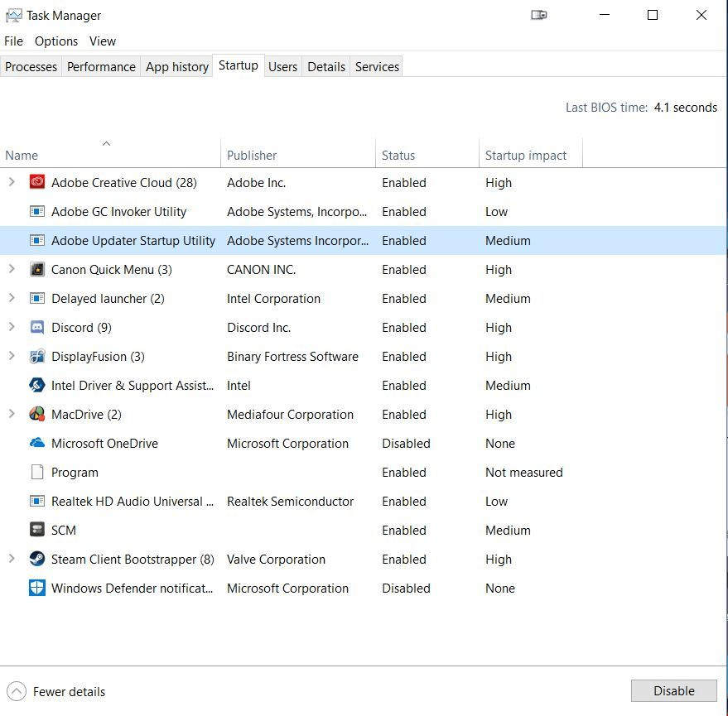Click the Disable button
The height and width of the screenshot is (716, 728).
coord(673,690)
